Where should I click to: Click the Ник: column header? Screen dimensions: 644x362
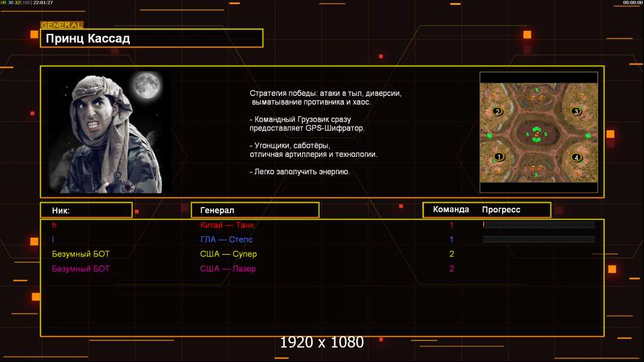pos(86,210)
